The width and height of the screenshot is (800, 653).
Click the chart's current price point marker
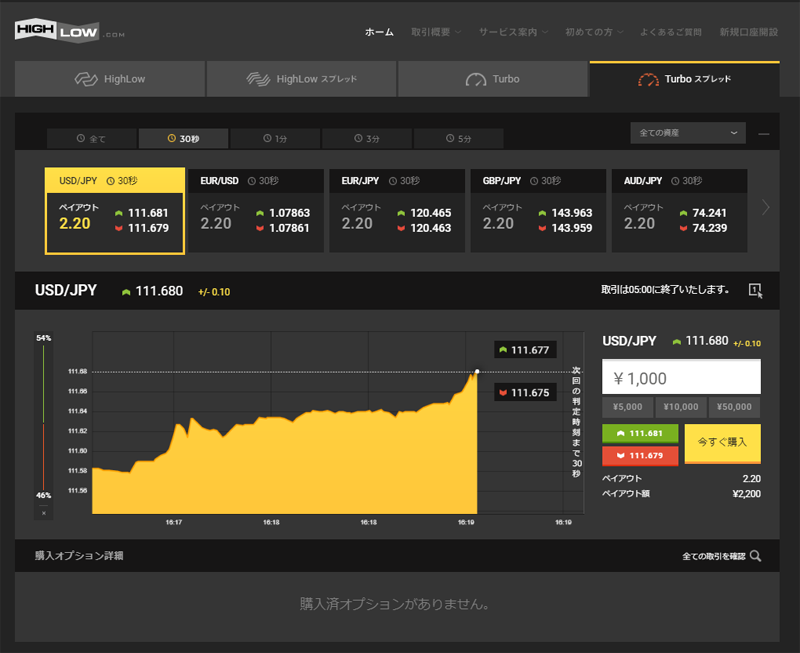click(x=477, y=371)
